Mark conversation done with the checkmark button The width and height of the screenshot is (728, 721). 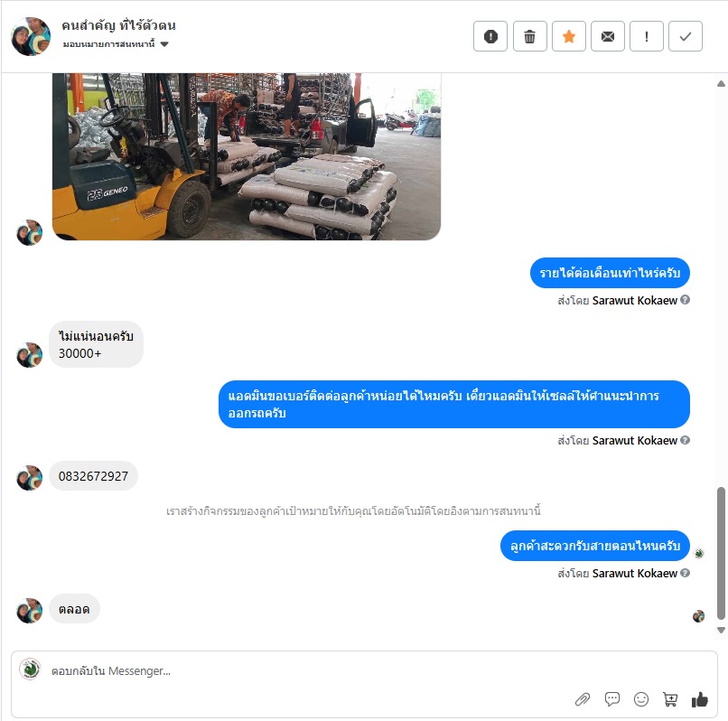[x=686, y=36]
